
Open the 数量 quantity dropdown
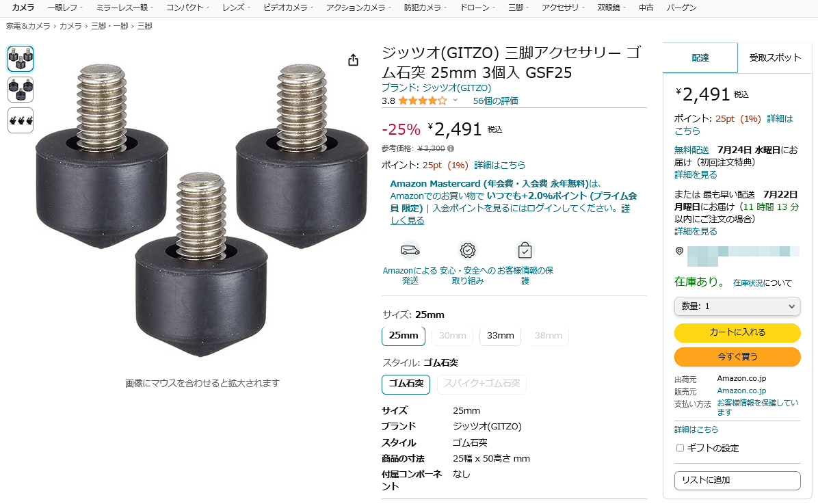tap(737, 306)
